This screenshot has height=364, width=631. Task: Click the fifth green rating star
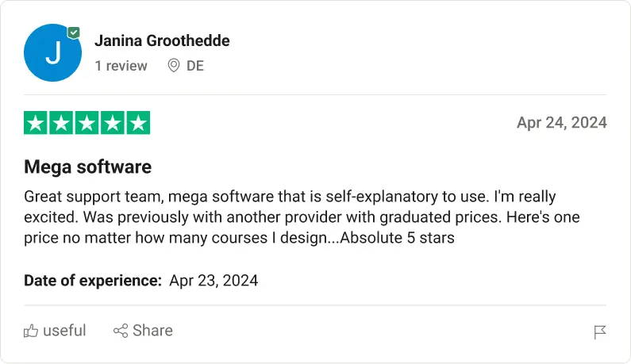tap(138, 123)
